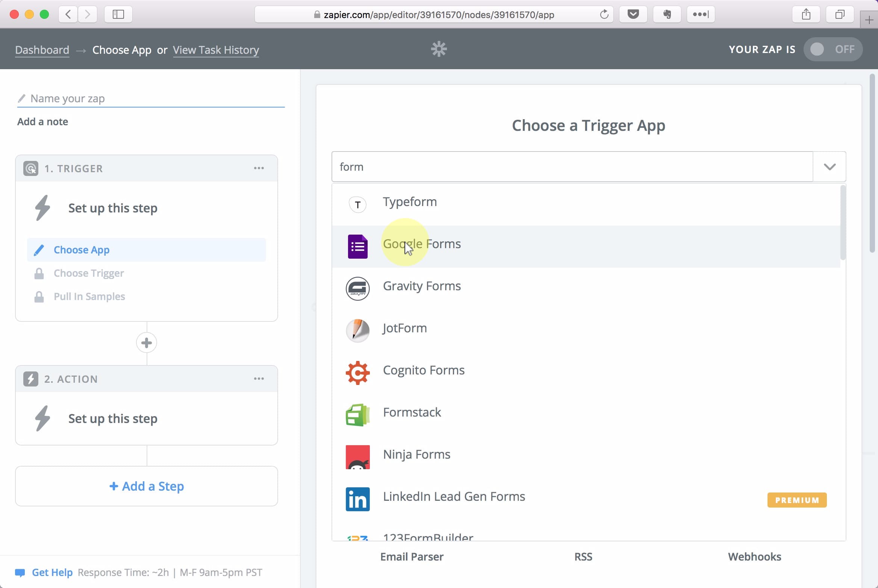Click the JotForm pencil icon

357,331
